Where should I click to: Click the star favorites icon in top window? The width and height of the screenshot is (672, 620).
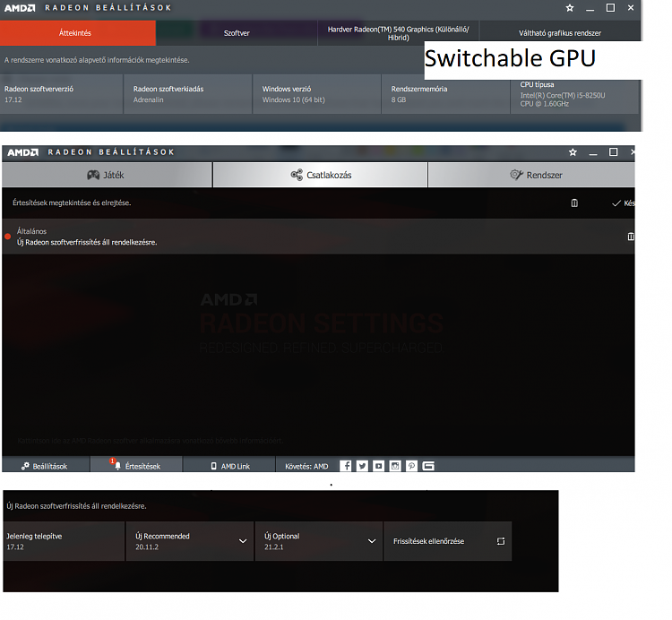click(x=570, y=8)
